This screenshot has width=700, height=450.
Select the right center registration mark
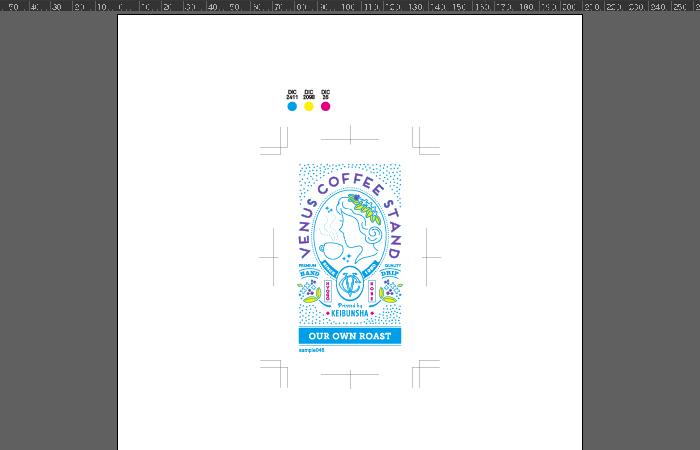click(429, 257)
